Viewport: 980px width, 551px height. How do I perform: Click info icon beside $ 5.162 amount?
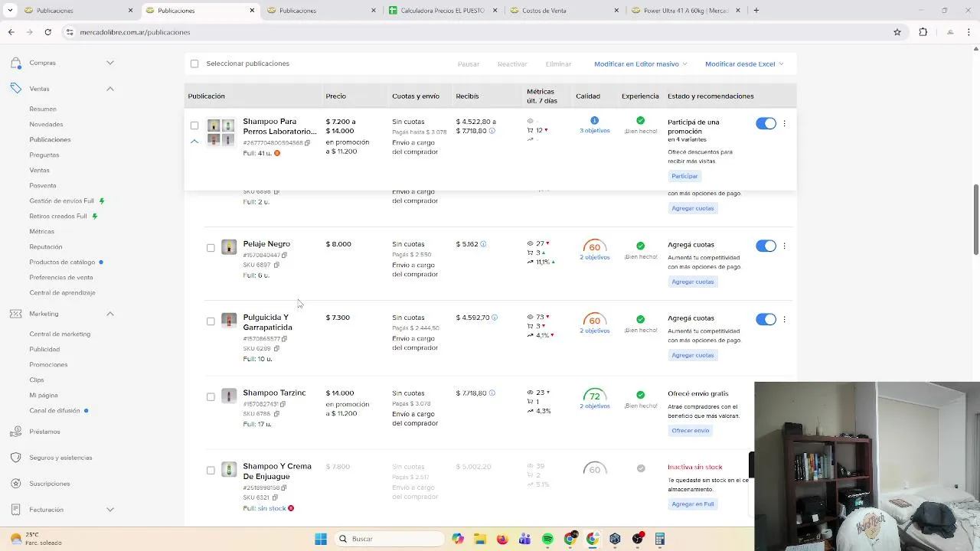click(483, 244)
